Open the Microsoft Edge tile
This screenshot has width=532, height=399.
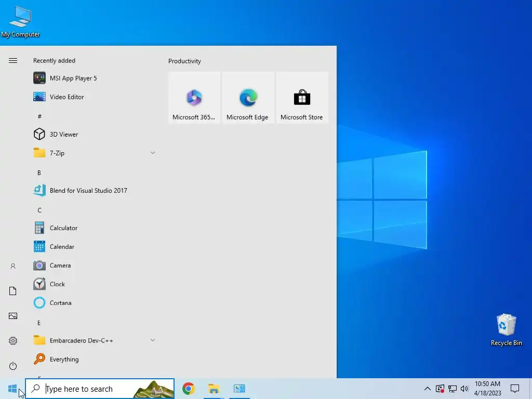(248, 98)
